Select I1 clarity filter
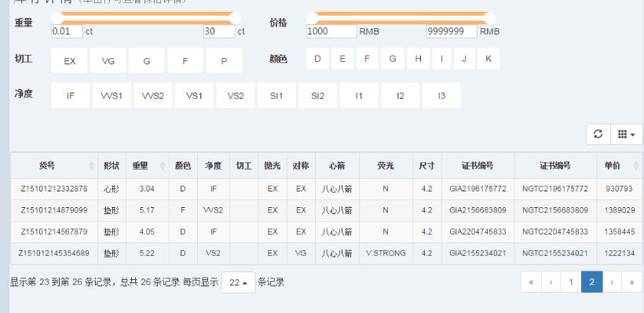Image resolution: width=644 pixels, height=313 pixels. pyautogui.click(x=359, y=96)
